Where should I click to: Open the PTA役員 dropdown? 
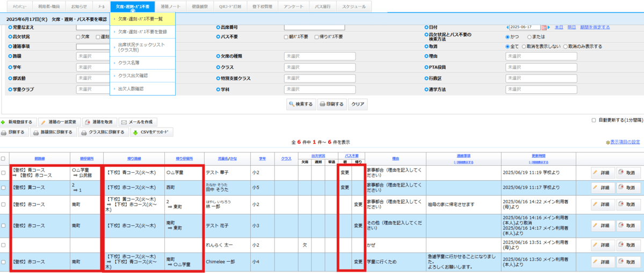click(541, 68)
